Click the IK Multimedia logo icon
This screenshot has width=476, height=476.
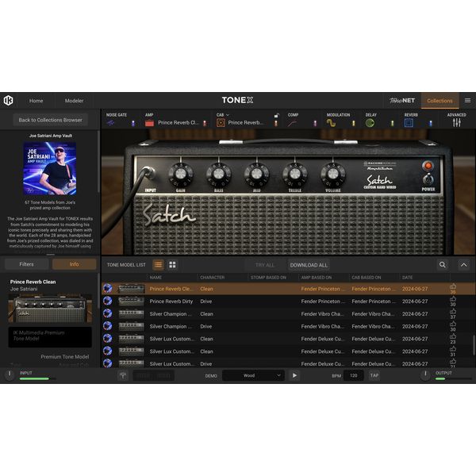[9, 101]
